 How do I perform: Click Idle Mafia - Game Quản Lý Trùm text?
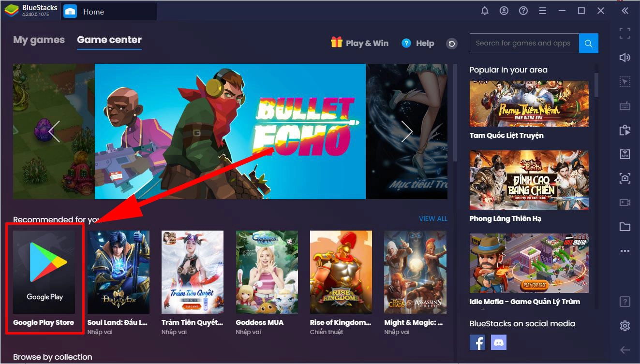click(525, 302)
